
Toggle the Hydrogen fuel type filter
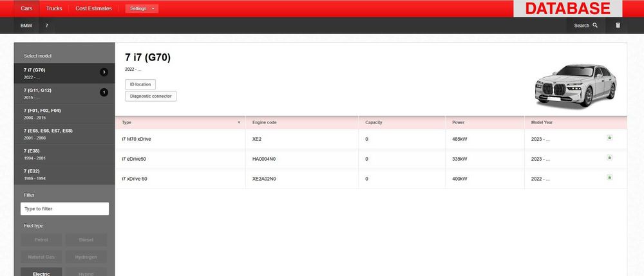click(x=86, y=257)
